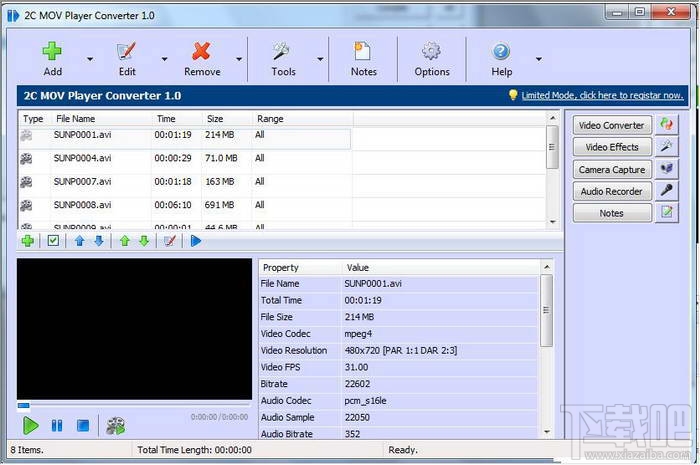700x465 pixels.
Task: Click the Video Effects button
Action: pyautogui.click(x=612, y=147)
